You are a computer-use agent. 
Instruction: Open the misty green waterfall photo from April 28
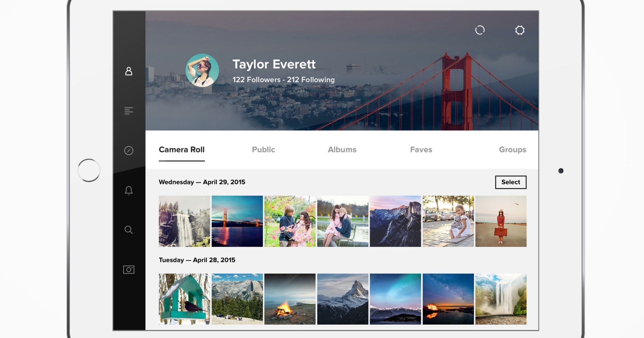pos(501,299)
